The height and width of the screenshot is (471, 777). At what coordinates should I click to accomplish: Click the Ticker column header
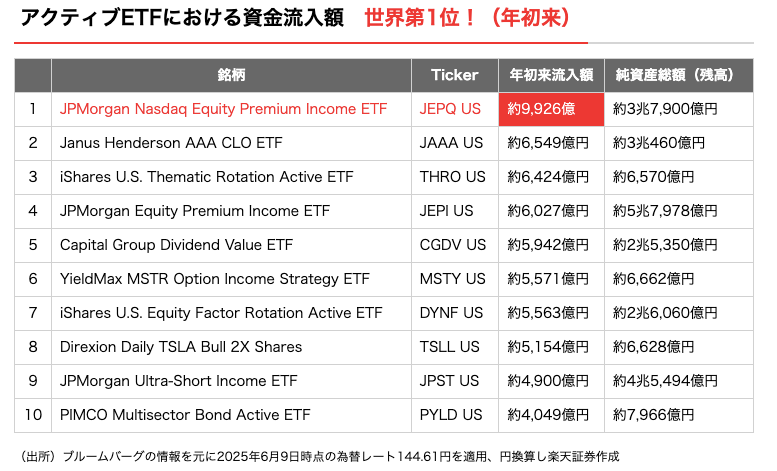454,75
